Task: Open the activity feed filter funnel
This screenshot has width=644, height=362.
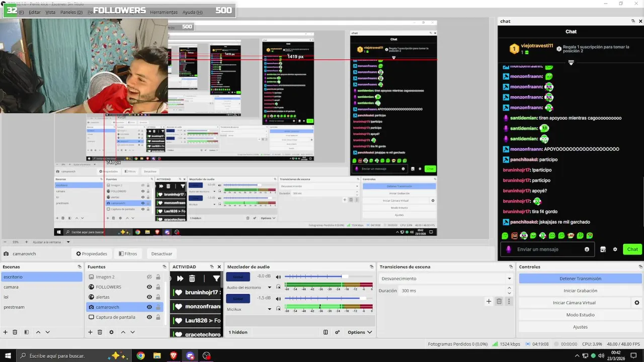Action: (216, 278)
